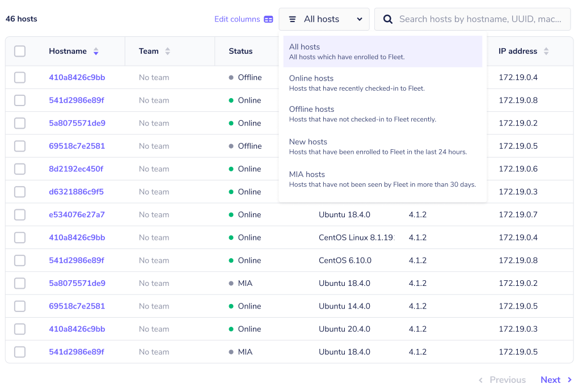Choose the New hosts filter option
Image resolution: width=587 pixels, height=392 pixels.
point(383,146)
